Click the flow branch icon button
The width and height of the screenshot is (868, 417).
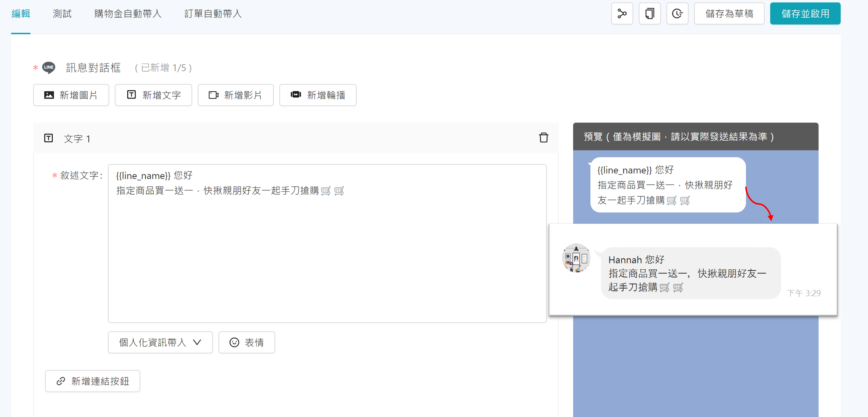622,14
